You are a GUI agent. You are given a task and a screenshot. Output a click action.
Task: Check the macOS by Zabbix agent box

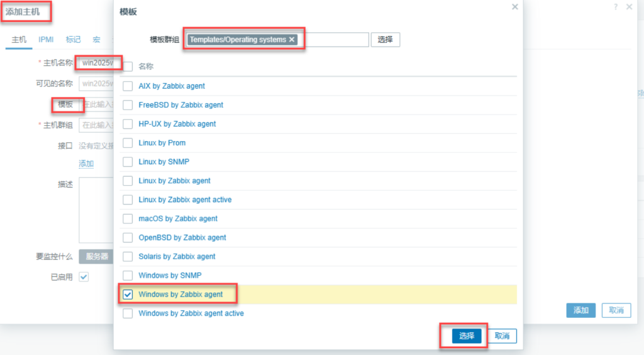point(128,218)
